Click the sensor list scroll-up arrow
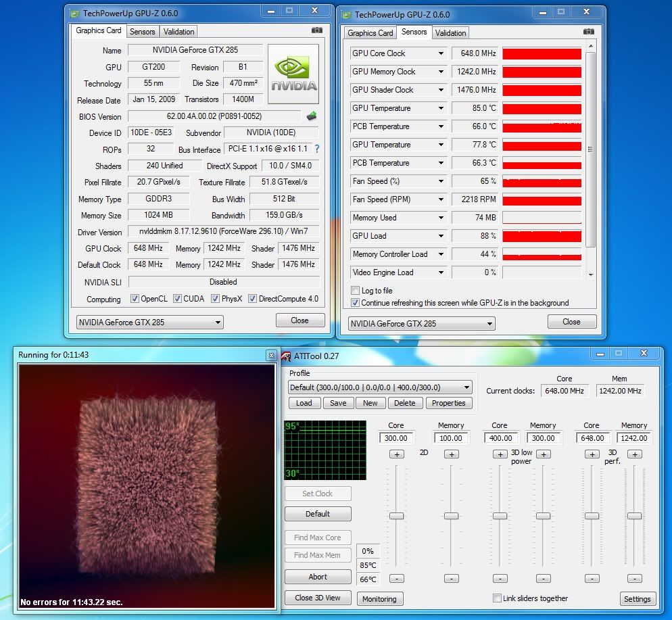The height and width of the screenshot is (620, 672). click(x=591, y=46)
